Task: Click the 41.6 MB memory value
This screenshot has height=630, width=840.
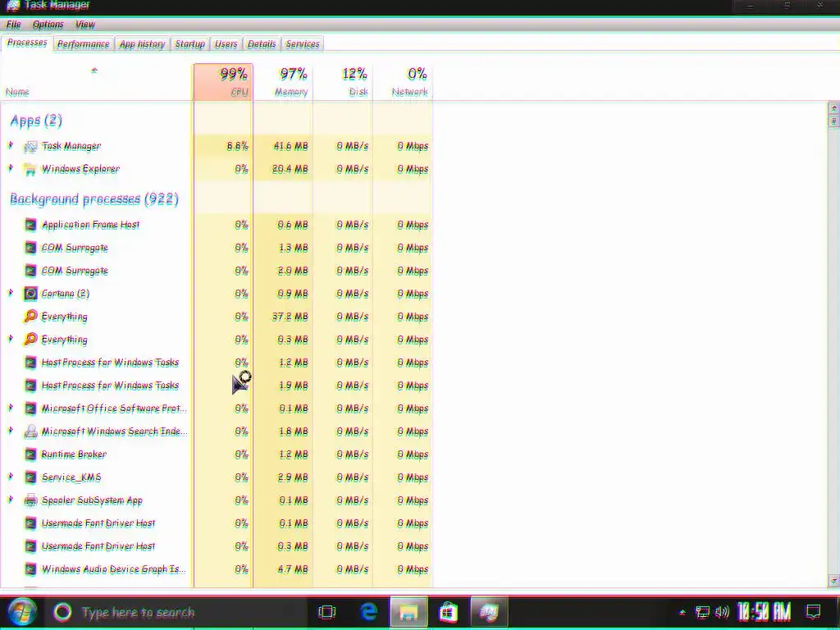Action: [291, 146]
